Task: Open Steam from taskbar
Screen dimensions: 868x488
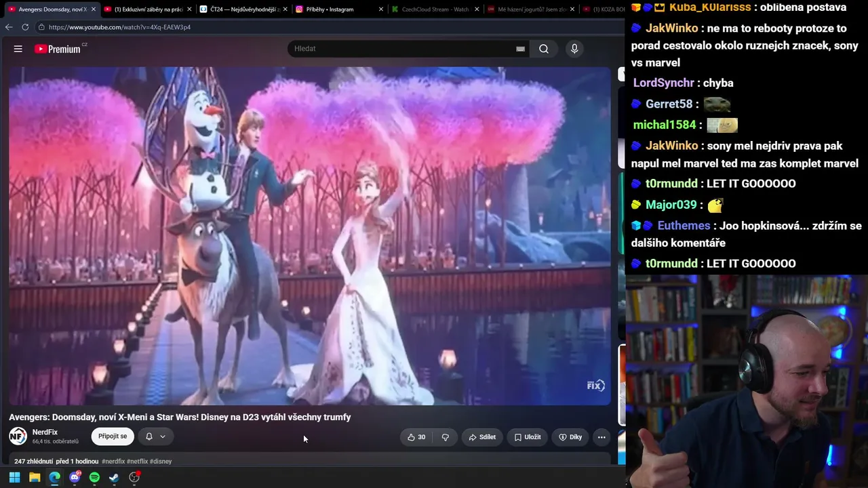Action: (x=114, y=477)
